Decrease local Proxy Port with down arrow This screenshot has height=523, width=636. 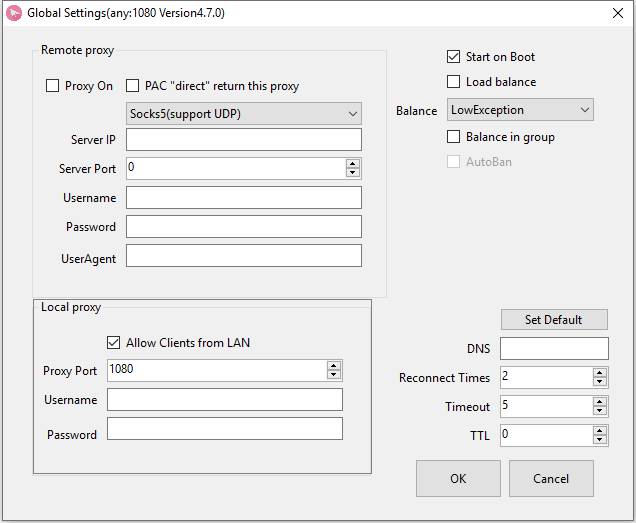point(333,375)
